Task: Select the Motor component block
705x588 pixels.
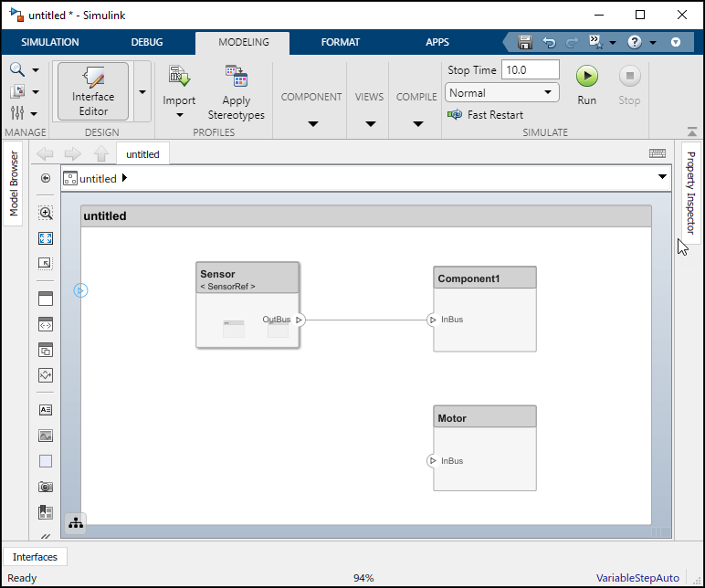Action: [485, 448]
